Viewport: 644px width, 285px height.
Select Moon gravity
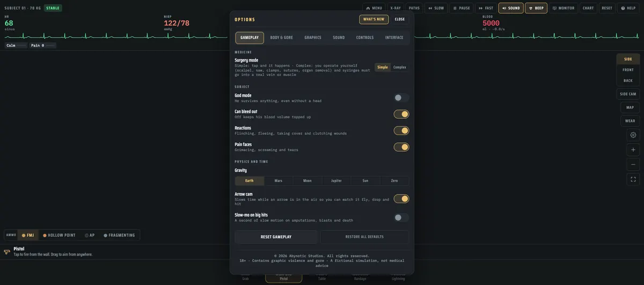pos(308,181)
